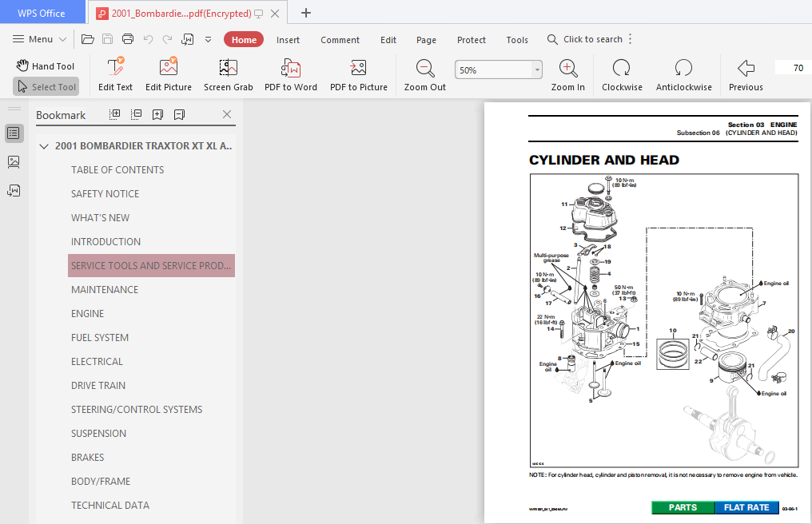Open the STEERING/CONTROL SYSTEMS bookmark
The image size is (812, 524).
pyautogui.click(x=137, y=410)
